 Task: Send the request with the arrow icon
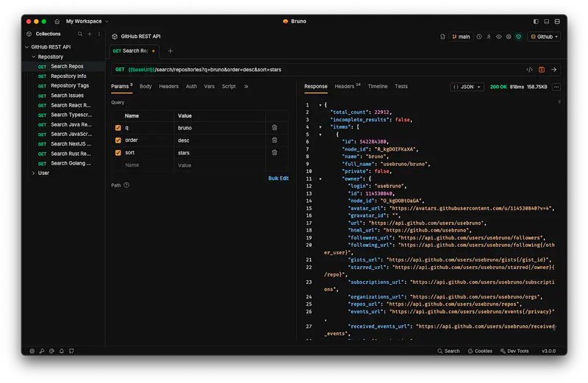[x=554, y=70]
